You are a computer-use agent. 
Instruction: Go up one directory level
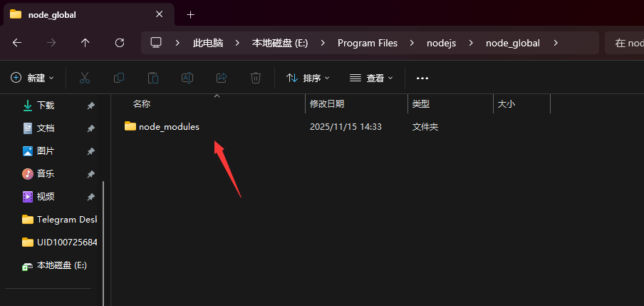(85, 43)
